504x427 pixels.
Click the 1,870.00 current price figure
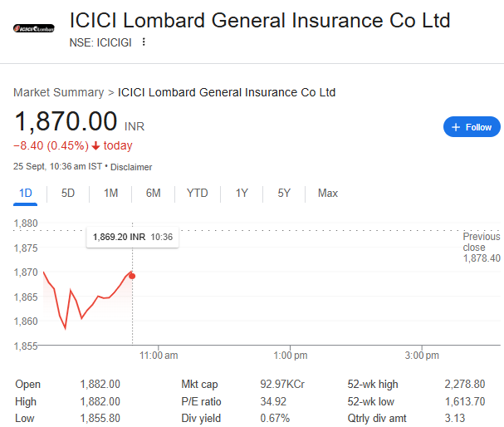pyautogui.click(x=66, y=121)
